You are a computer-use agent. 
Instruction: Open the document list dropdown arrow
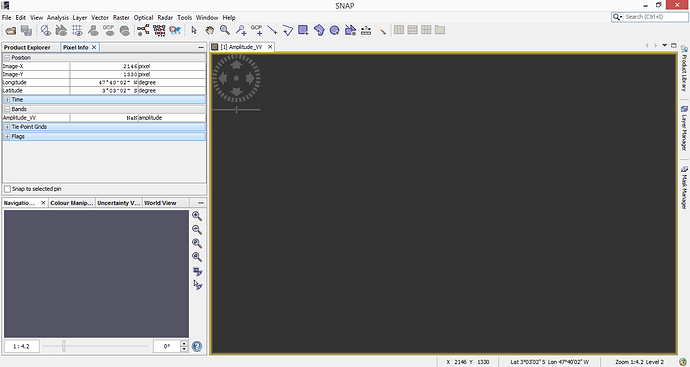point(664,45)
